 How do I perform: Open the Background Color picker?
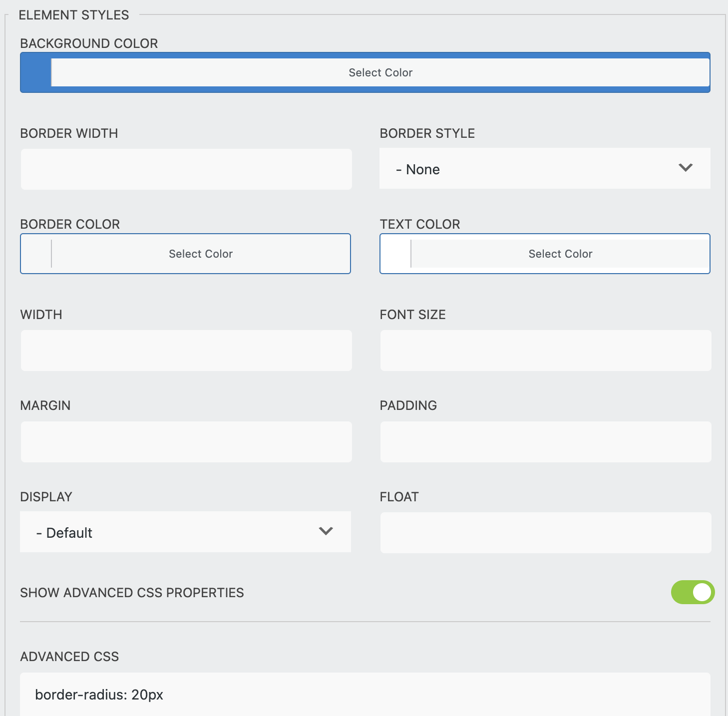379,72
